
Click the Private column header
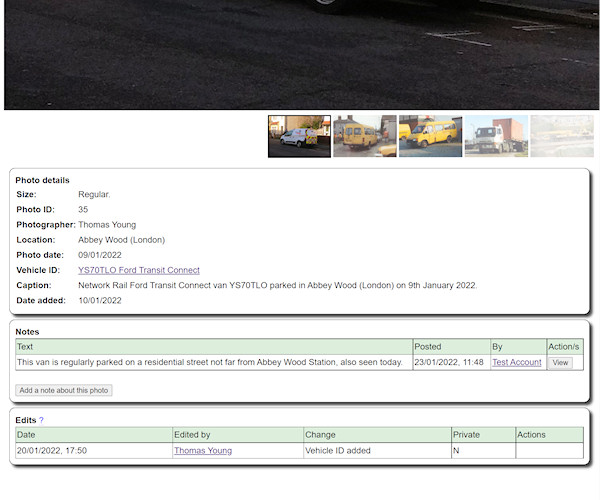click(466, 435)
